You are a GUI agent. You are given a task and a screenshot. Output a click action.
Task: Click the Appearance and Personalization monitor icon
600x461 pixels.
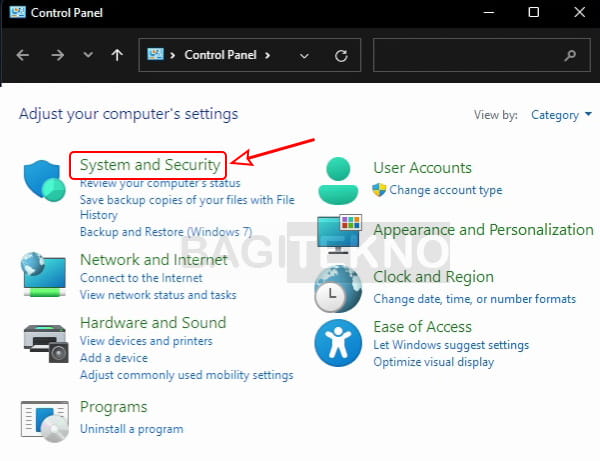pyautogui.click(x=339, y=234)
